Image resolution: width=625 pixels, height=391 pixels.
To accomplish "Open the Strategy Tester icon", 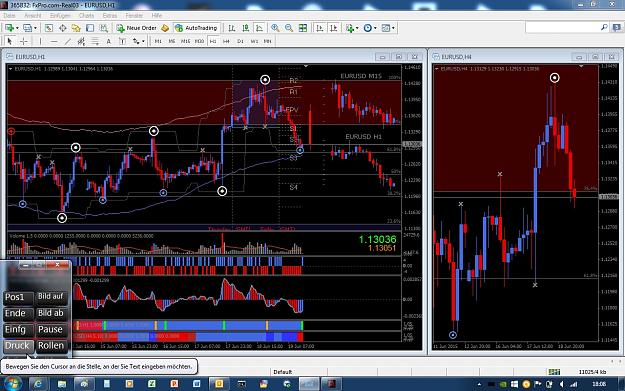I will tap(104, 28).
